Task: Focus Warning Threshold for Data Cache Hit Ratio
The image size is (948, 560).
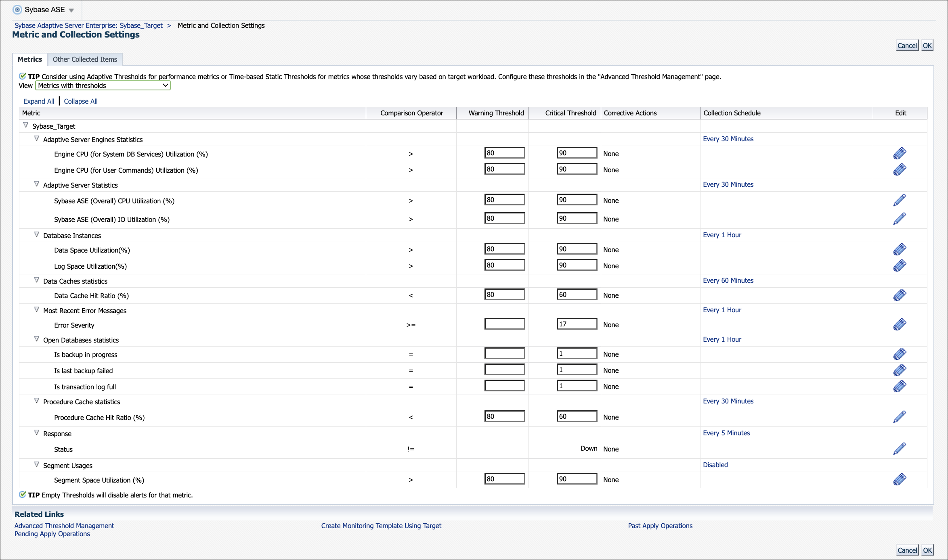Action: point(505,295)
